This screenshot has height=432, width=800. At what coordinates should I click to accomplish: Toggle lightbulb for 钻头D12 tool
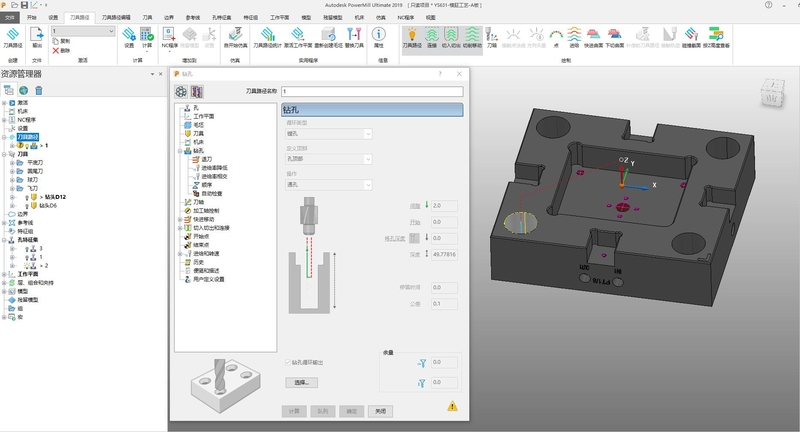pyautogui.click(x=27, y=197)
